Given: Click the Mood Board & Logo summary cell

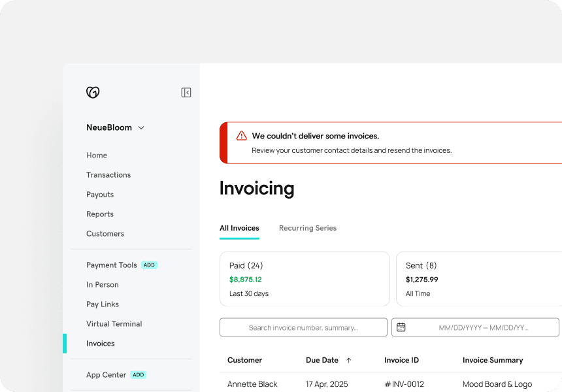Looking at the screenshot, I should 497,384.
